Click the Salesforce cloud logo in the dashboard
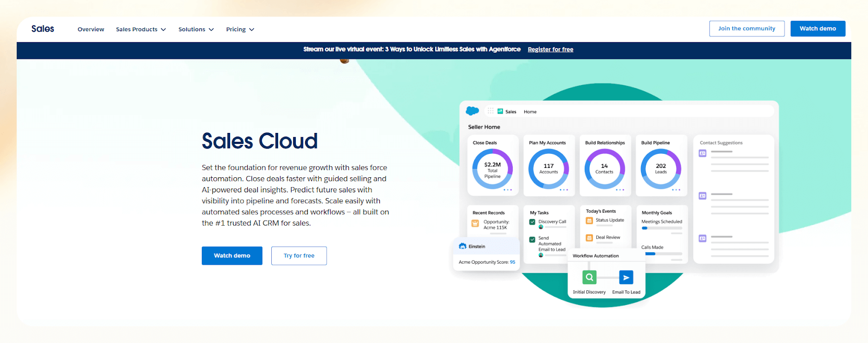Screen dimensions: 868x343 (472, 111)
